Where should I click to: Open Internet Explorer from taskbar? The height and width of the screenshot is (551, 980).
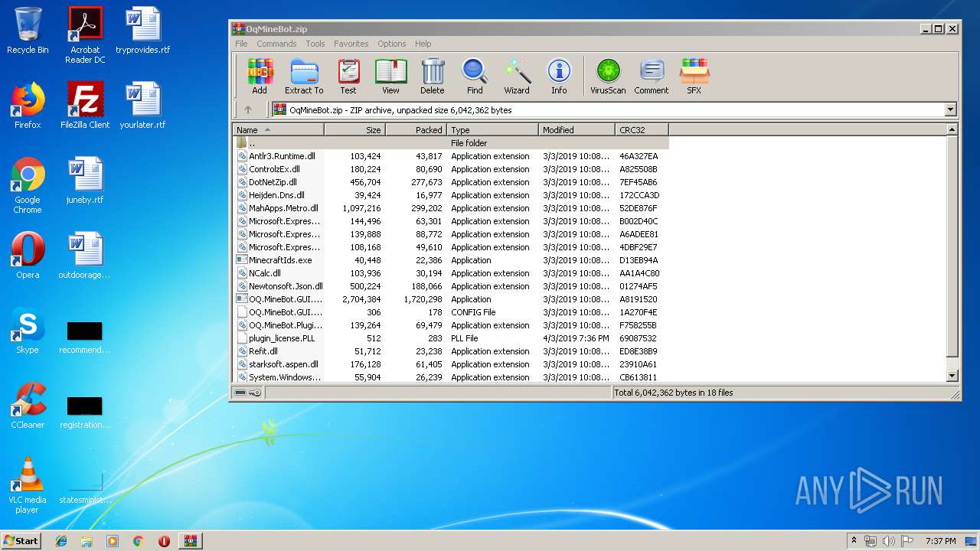(61, 540)
